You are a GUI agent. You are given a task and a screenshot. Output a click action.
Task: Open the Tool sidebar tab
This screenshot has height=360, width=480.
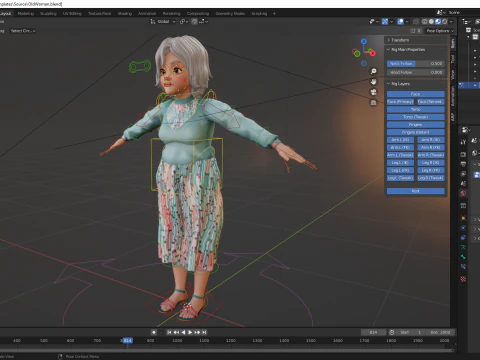[453, 59]
